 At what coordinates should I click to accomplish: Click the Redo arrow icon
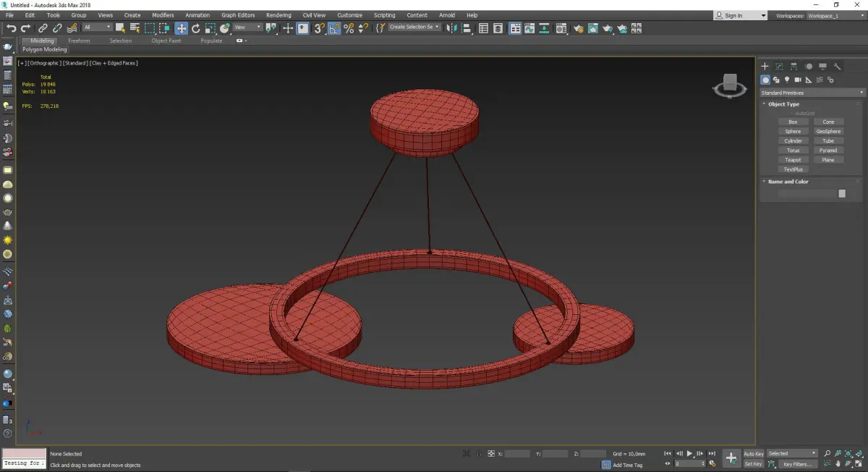click(25, 28)
